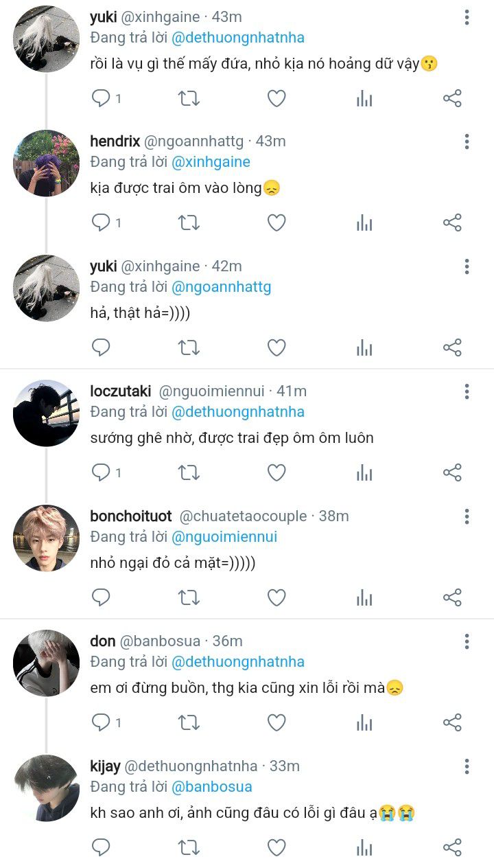Retweet loczutaki's tweet
Image resolution: width=494 pixels, height=868 pixels.
189,473
